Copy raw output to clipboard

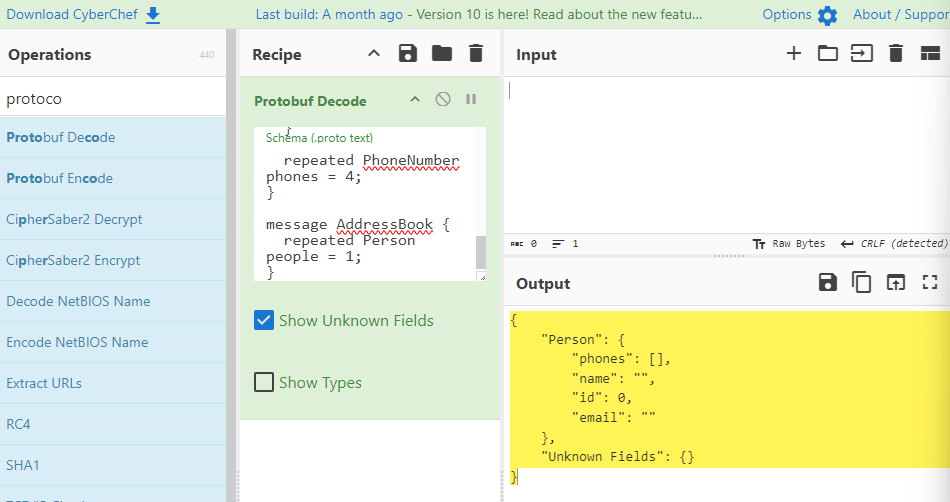pyautogui.click(x=861, y=283)
